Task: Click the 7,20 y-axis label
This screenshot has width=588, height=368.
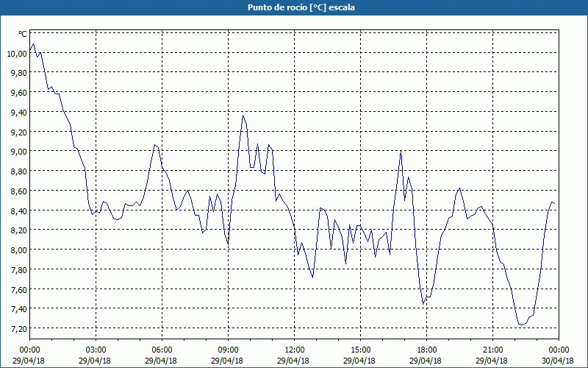Action: 19,328
